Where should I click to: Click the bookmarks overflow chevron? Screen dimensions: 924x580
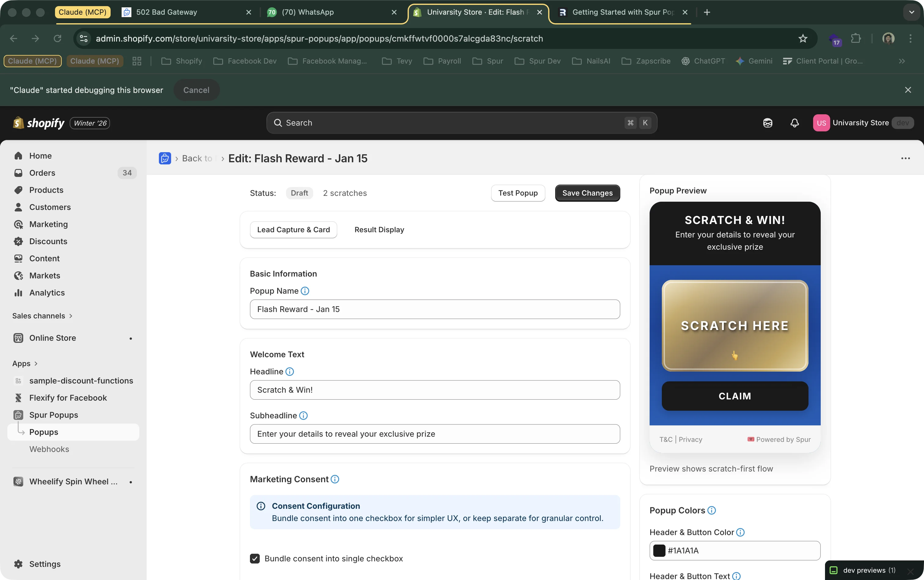[902, 61]
